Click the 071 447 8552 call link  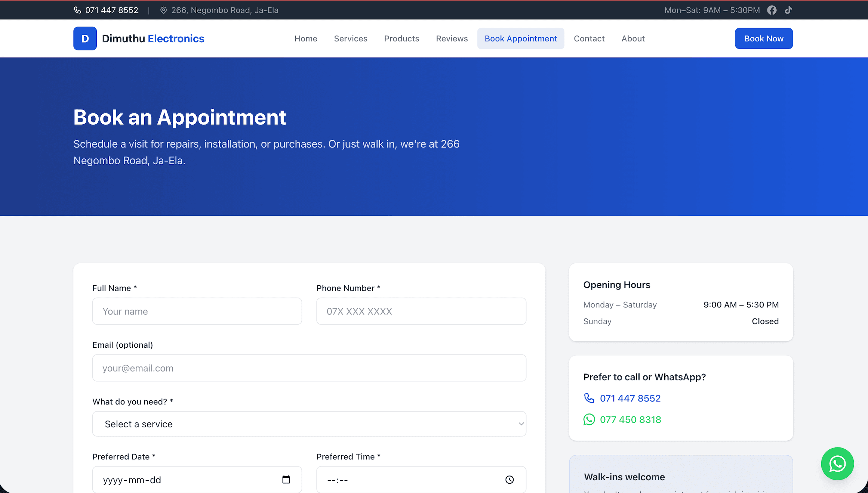click(630, 398)
